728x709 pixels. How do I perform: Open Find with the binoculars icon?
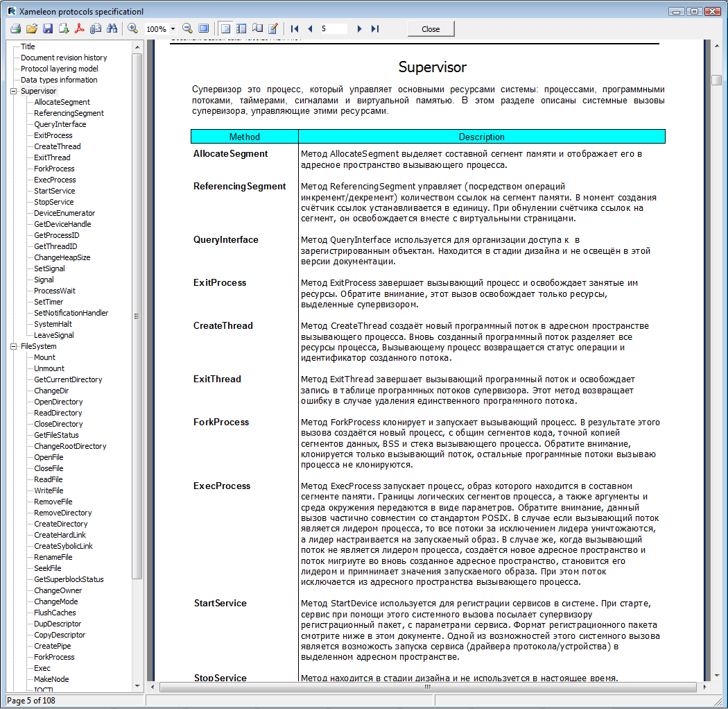112,29
